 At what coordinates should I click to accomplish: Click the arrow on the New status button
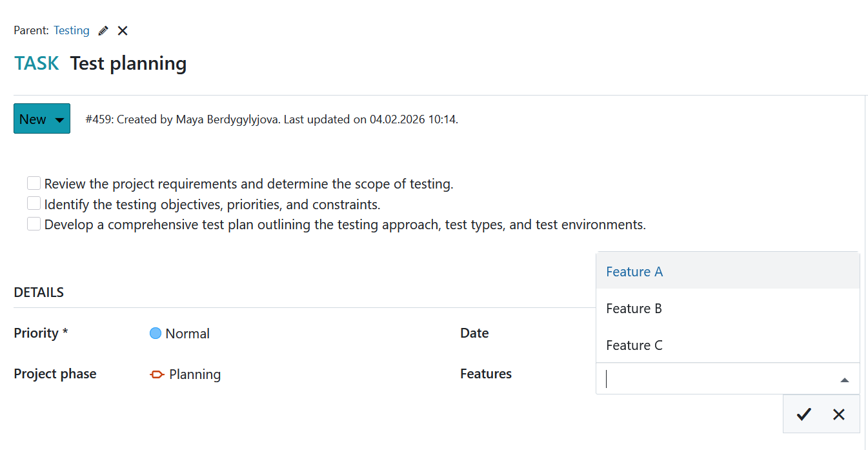[x=57, y=118]
